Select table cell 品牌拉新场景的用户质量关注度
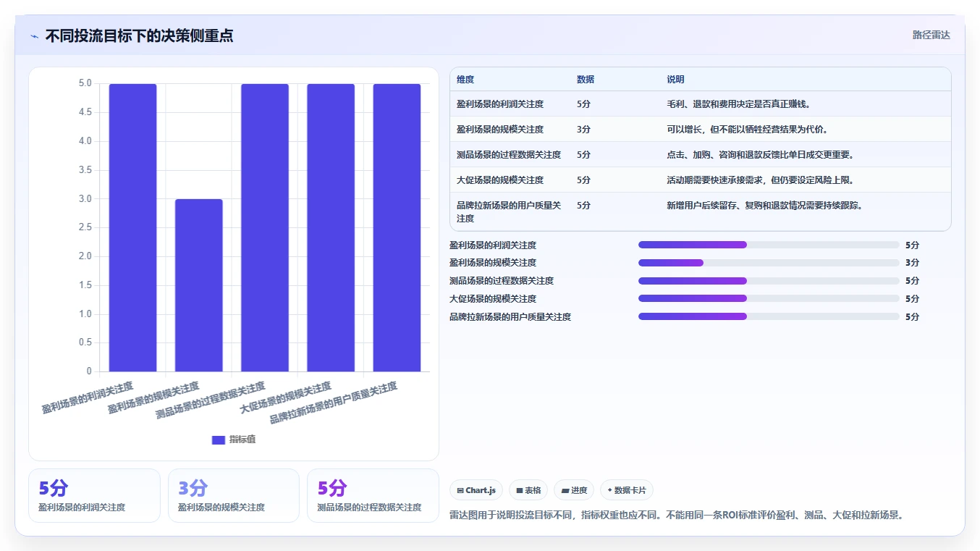 [509, 211]
